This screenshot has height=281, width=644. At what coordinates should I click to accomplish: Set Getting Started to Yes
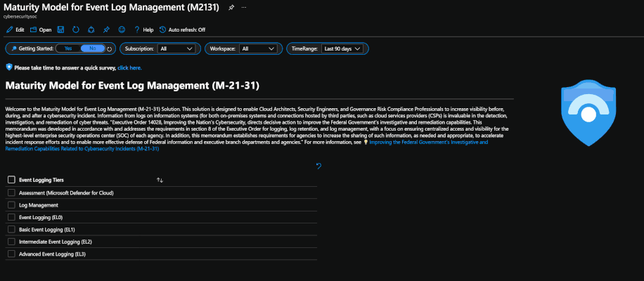point(68,48)
